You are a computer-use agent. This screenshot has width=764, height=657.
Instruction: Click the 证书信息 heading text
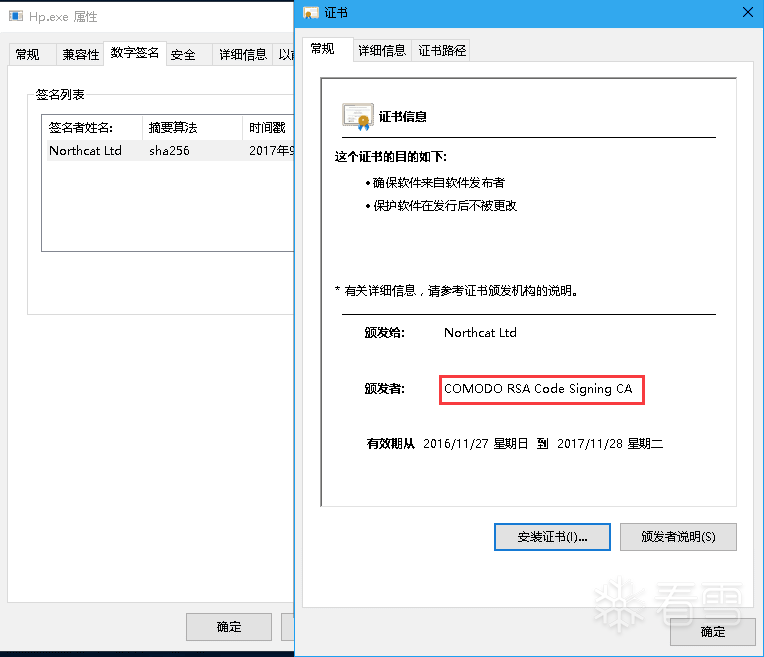[x=402, y=116]
